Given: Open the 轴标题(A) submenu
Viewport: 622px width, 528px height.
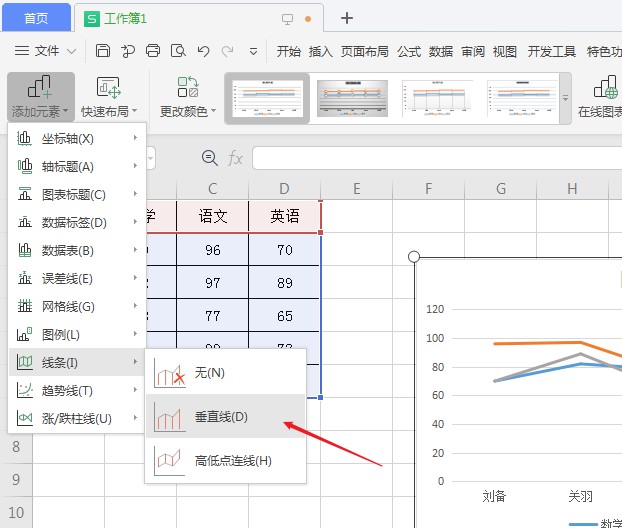Looking at the screenshot, I should [x=77, y=167].
